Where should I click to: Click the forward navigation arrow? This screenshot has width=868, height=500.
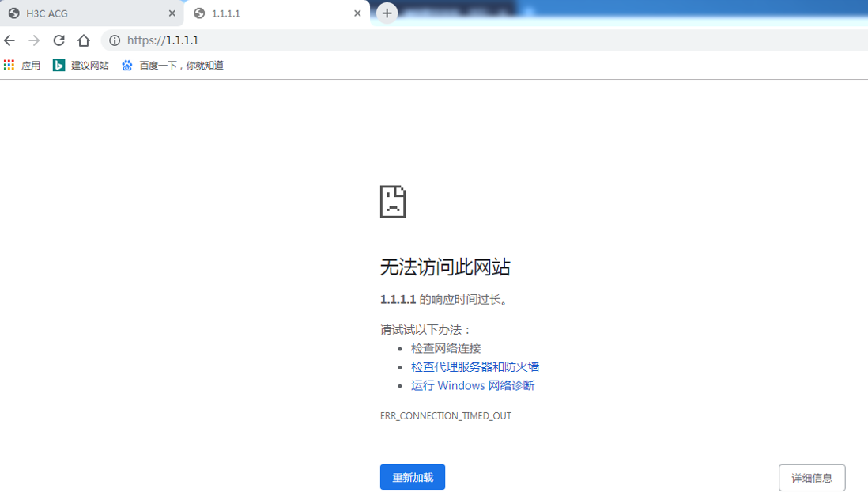tap(34, 40)
